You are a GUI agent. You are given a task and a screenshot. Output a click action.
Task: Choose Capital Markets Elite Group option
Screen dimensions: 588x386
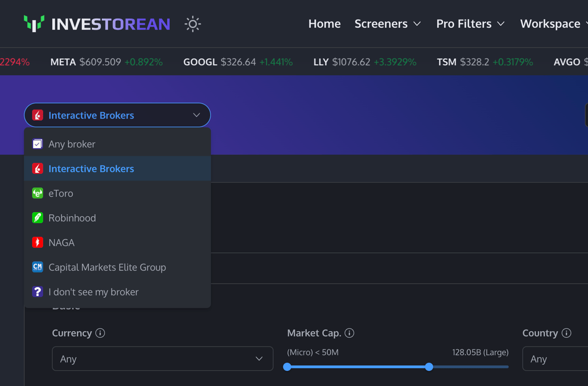pos(117,267)
